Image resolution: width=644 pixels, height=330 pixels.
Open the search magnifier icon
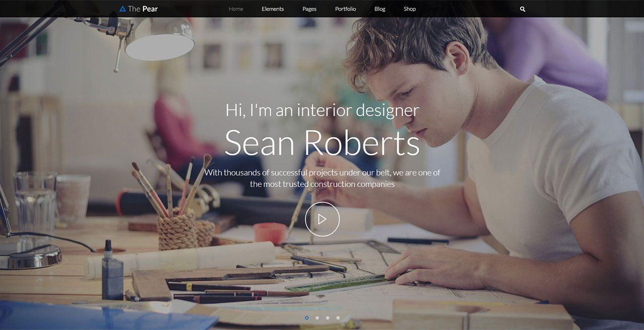click(522, 9)
